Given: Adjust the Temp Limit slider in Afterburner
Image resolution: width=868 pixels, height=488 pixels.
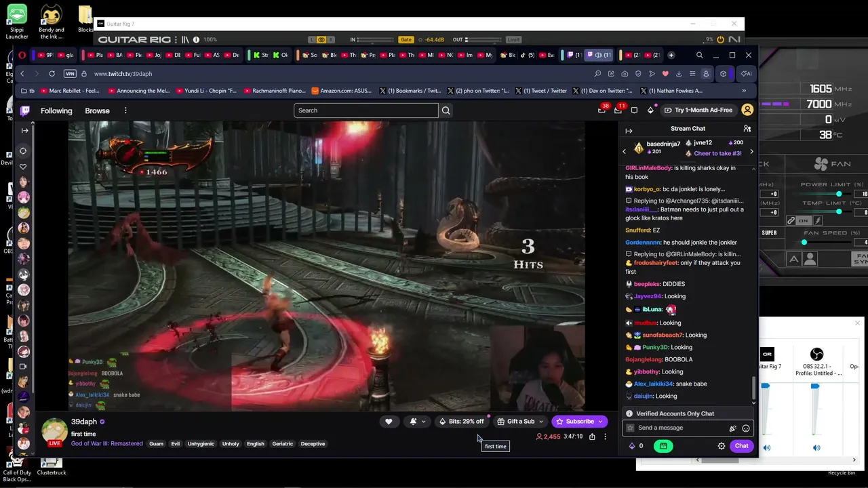Looking at the screenshot, I should coord(839,212).
